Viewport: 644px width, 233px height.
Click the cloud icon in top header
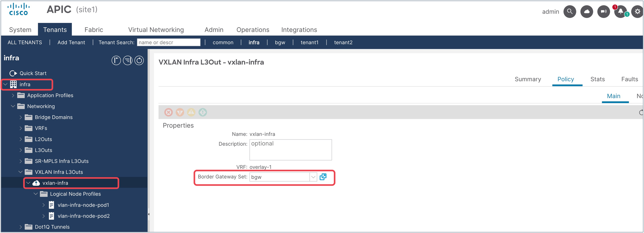tap(587, 12)
